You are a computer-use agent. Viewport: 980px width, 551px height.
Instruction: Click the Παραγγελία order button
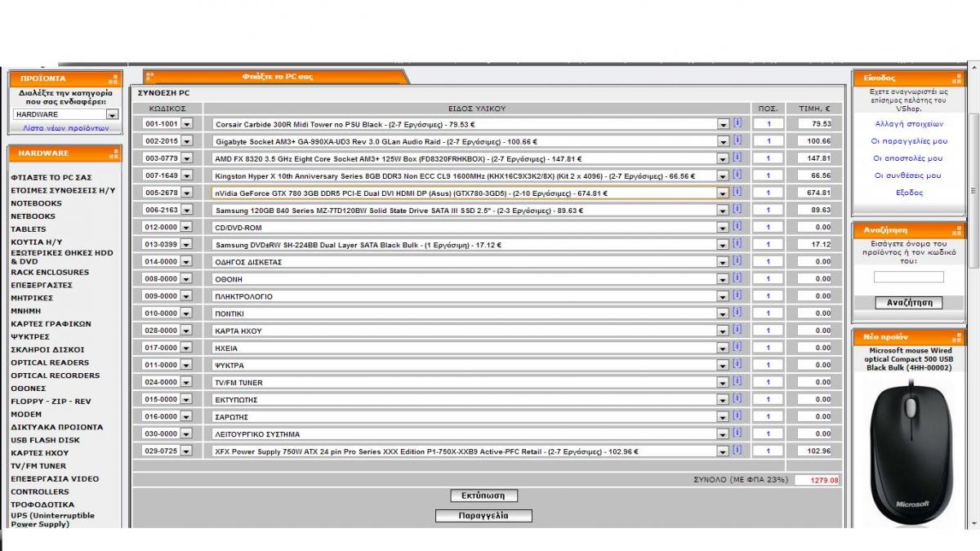[x=483, y=516]
